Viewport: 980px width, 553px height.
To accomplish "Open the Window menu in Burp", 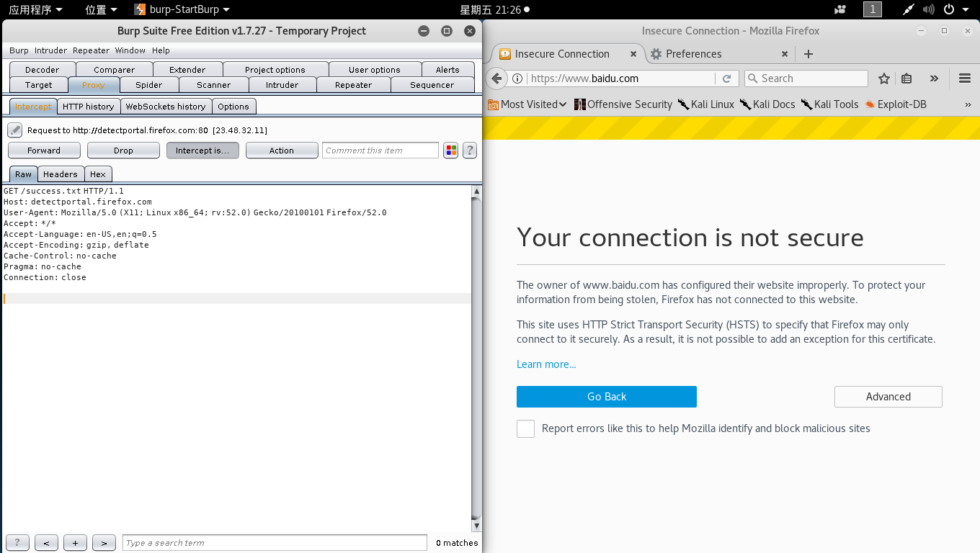I will (130, 50).
